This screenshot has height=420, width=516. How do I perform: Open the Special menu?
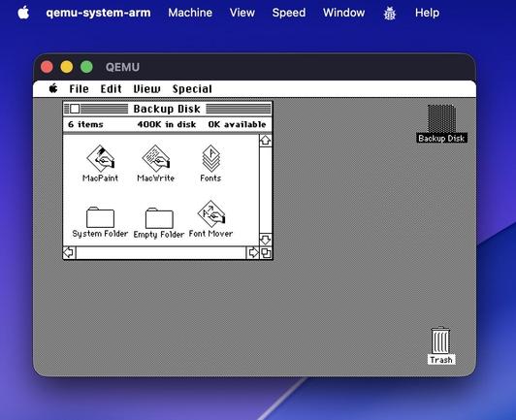192,89
